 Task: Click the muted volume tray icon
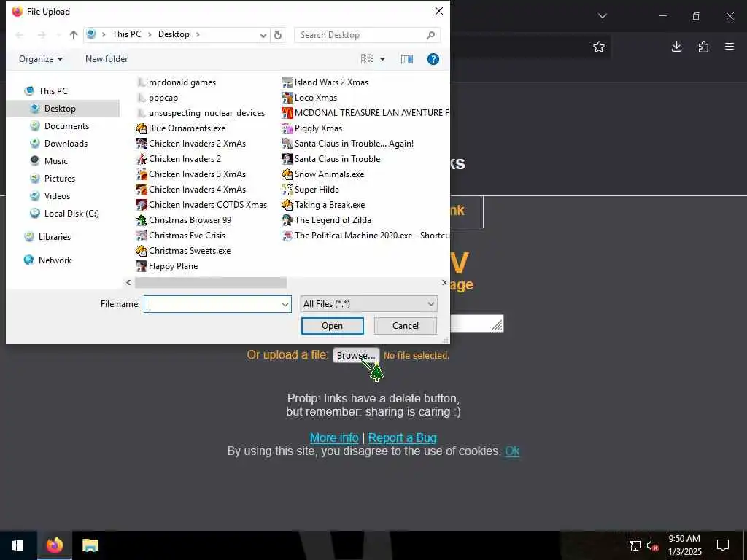pos(652,545)
